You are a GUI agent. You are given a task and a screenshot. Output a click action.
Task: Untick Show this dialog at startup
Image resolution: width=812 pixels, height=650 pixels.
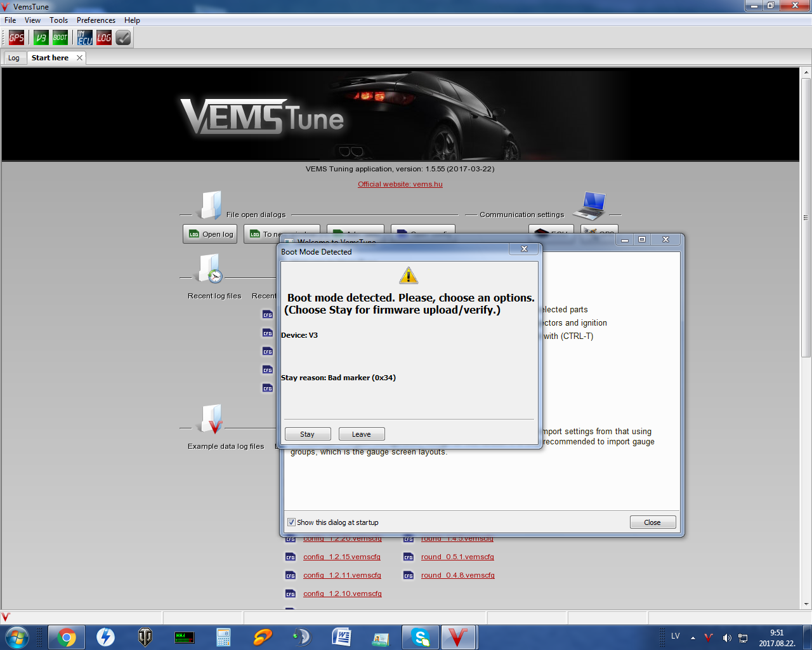292,522
